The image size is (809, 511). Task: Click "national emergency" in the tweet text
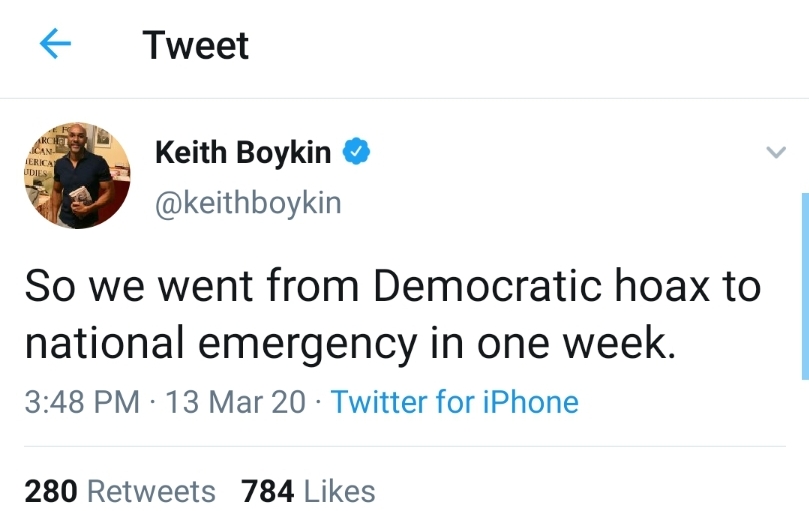click(x=220, y=343)
